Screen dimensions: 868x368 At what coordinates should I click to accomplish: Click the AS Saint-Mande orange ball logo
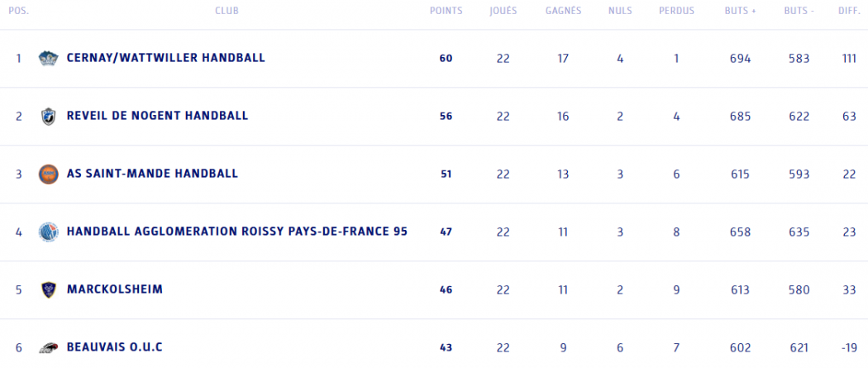click(48, 174)
